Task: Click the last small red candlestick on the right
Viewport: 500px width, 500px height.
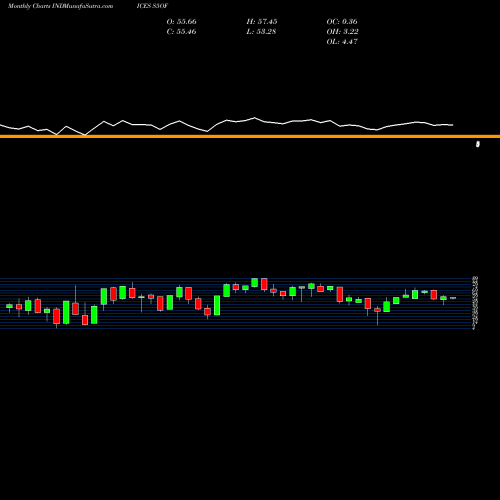Action: 453,298
